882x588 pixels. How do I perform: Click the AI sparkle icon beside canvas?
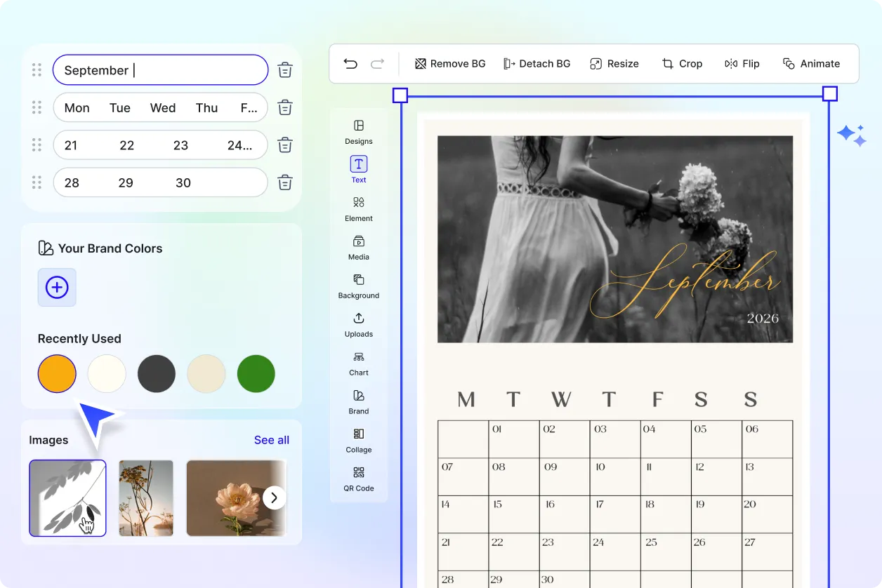click(x=851, y=135)
